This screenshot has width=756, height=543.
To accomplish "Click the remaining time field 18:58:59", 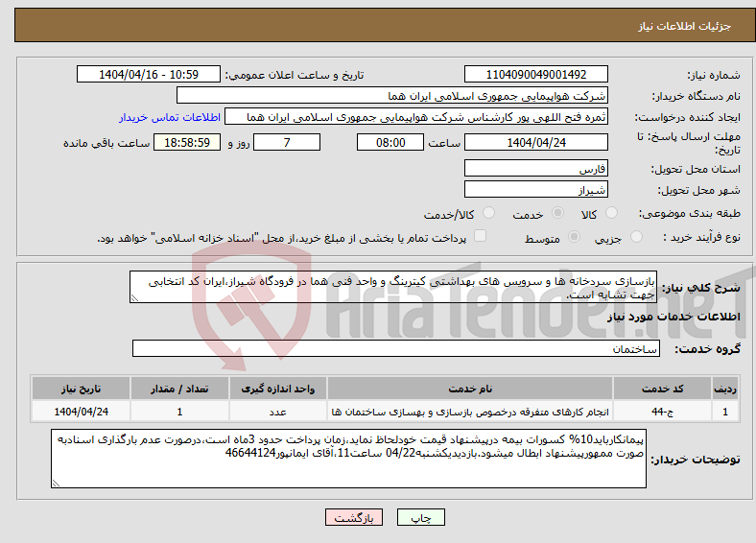I will tap(187, 142).
